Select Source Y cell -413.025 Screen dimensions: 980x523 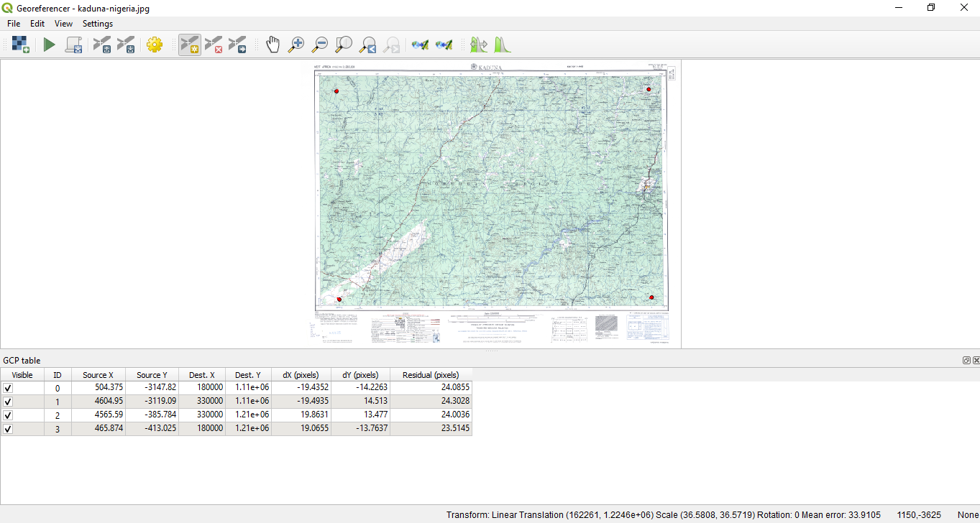tap(152, 429)
